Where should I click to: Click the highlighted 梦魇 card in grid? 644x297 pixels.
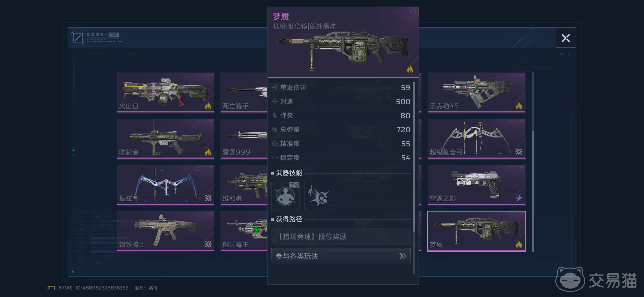(476, 231)
